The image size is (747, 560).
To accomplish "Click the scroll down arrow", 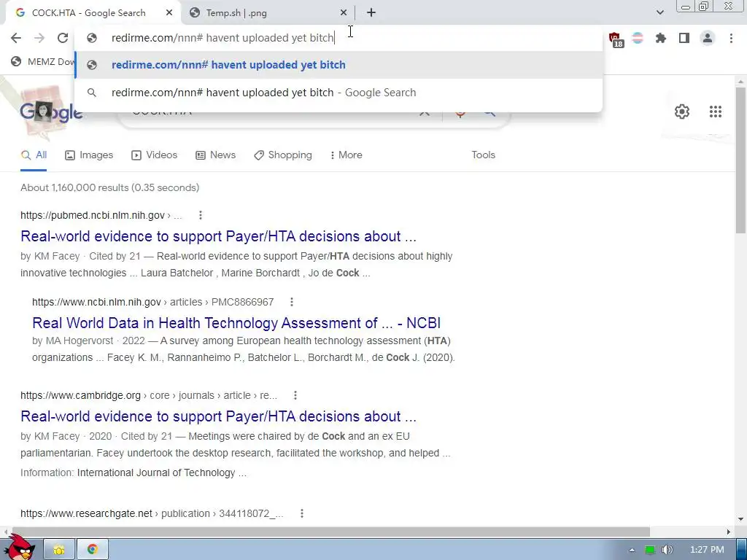I will (x=741, y=519).
